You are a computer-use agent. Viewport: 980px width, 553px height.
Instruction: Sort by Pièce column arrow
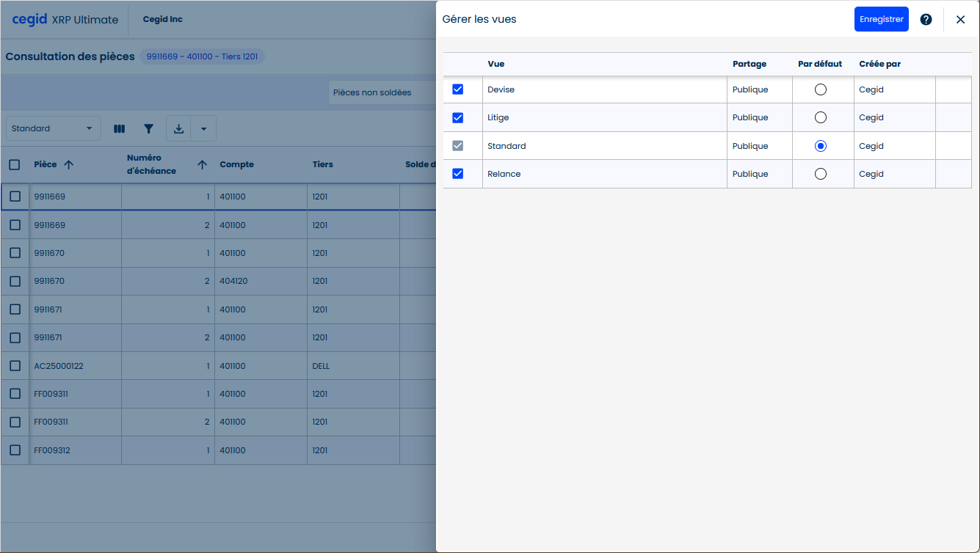click(69, 165)
